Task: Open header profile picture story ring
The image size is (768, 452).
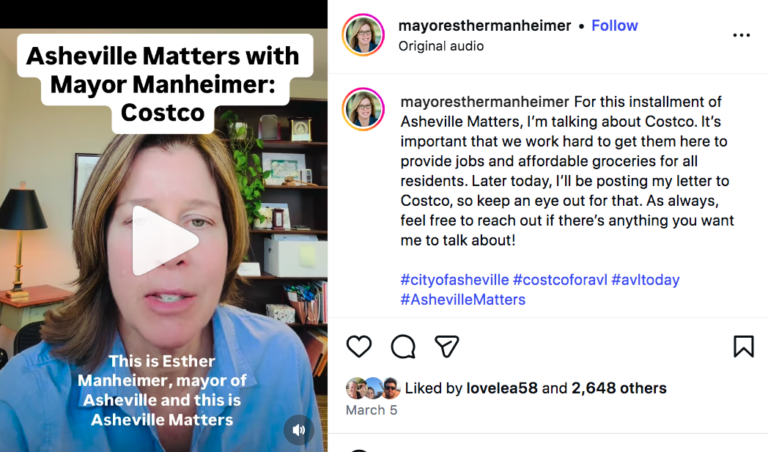Action: (363, 35)
